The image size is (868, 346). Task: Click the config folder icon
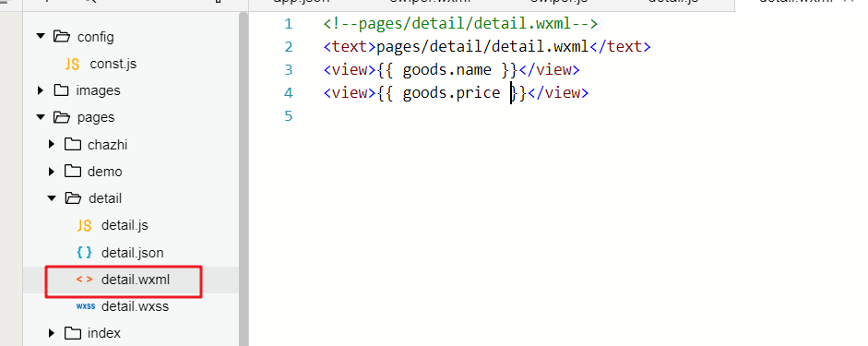coord(62,37)
